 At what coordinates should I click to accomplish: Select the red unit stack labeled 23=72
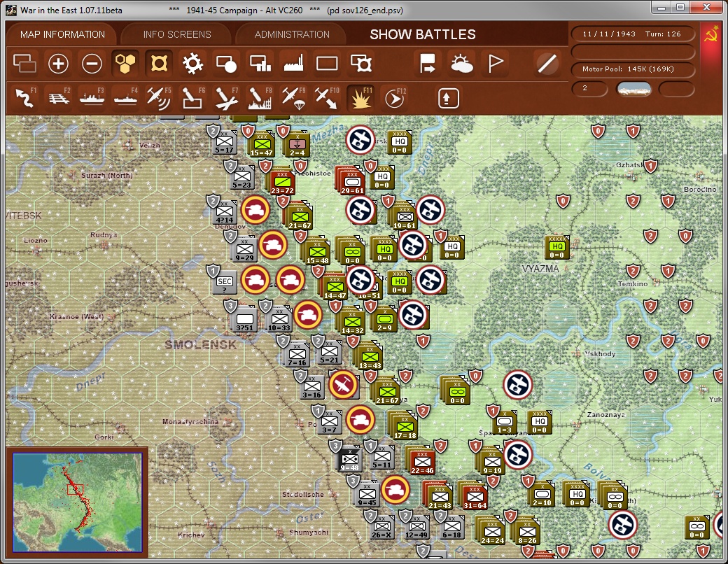point(281,183)
